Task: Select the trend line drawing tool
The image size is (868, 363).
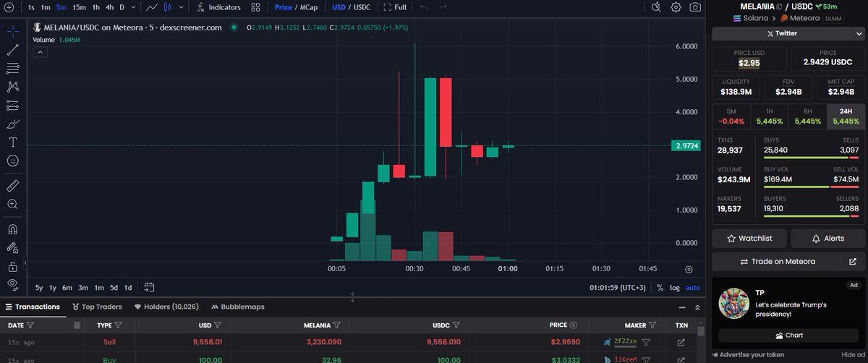Action: tap(12, 50)
